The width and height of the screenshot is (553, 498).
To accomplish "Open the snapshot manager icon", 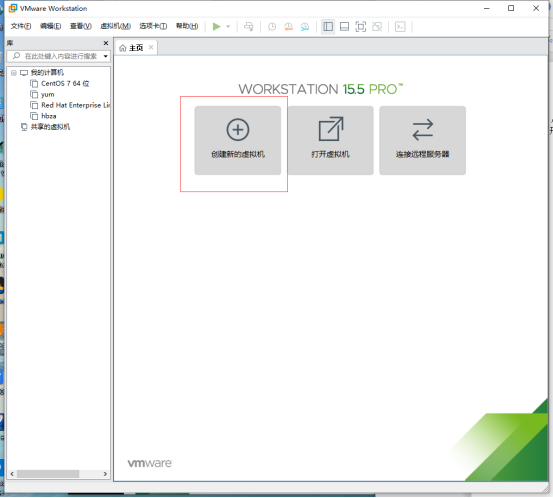I will 305,27.
